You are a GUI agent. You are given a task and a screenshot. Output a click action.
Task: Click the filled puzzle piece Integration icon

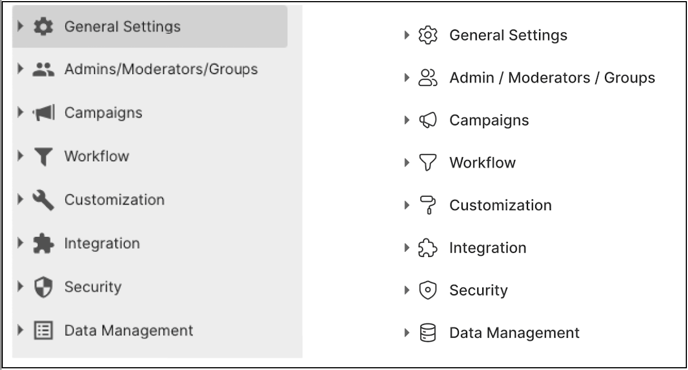click(x=43, y=243)
